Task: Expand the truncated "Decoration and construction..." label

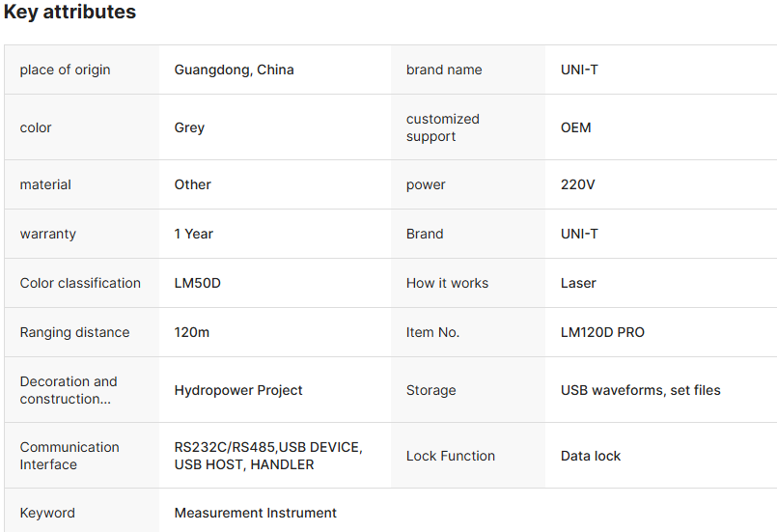Action: (69, 390)
